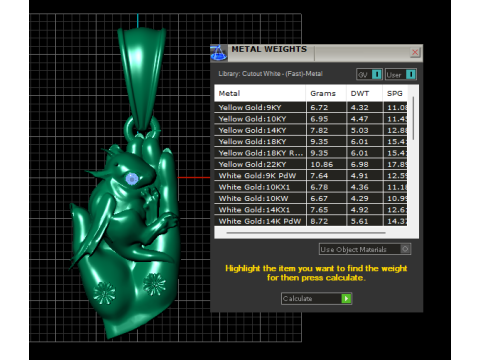The width and height of the screenshot is (480, 360).
Task: Click the 5.03 DWT value
Action: pos(359,130)
